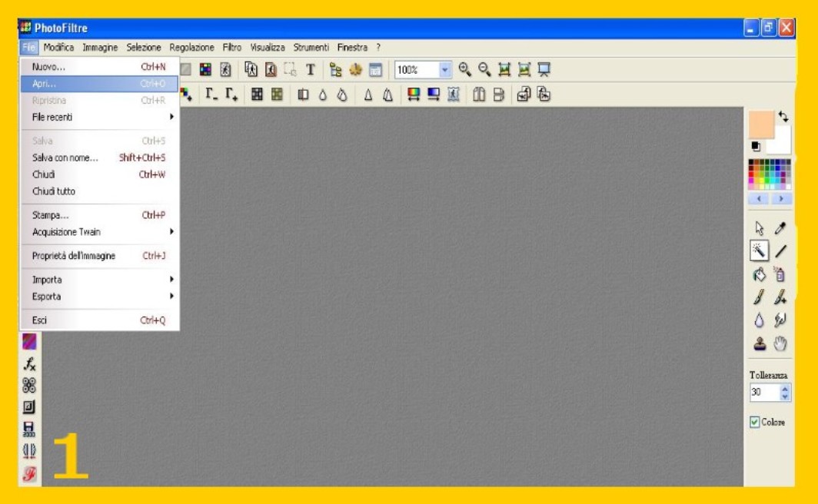This screenshot has width=818, height=504.
Task: Select the Magic Wand tool
Action: point(760,250)
